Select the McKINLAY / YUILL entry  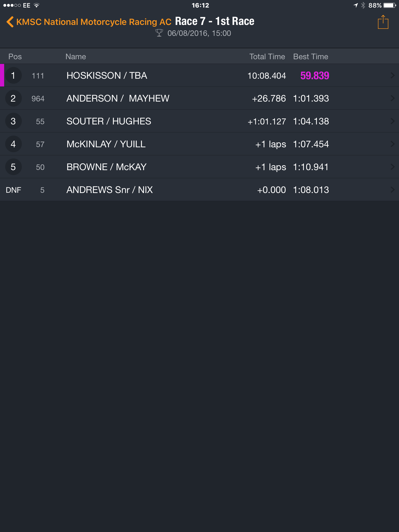pyautogui.click(x=199, y=144)
